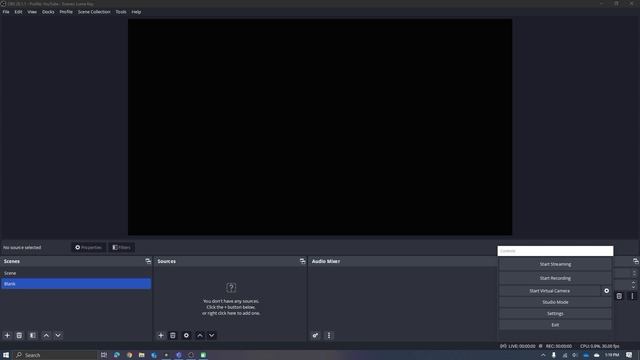The height and width of the screenshot is (360, 640).
Task: Select the highlighted 'Blank' scene
Action: [76, 284]
